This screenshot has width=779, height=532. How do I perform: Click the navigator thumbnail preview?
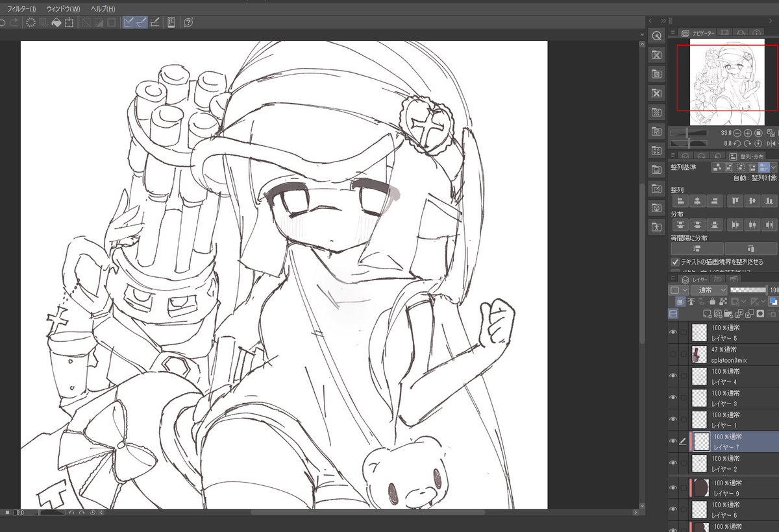727,82
